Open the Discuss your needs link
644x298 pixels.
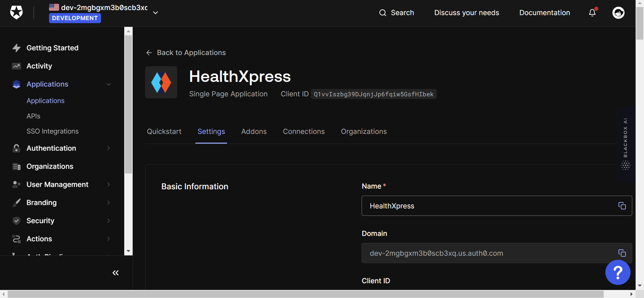coord(467,13)
